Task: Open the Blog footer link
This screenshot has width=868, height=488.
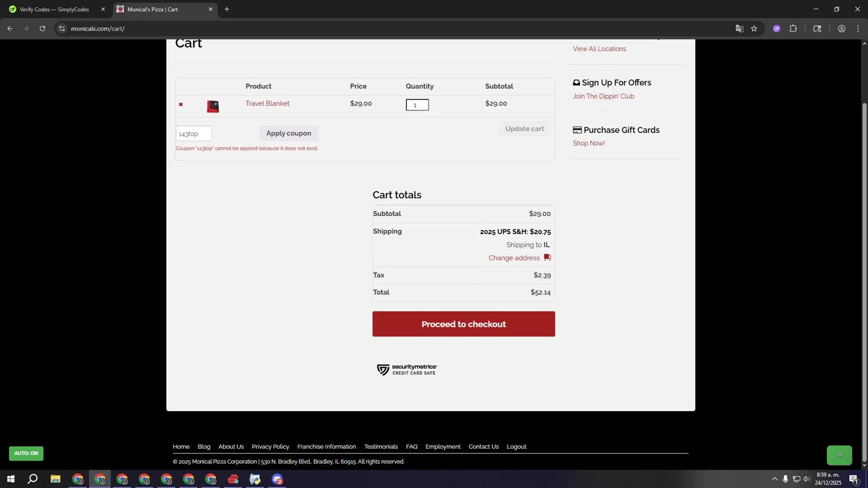Action: (204, 446)
